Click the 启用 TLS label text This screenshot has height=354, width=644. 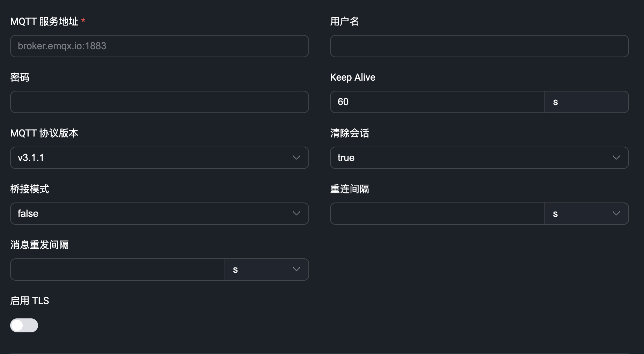29,301
